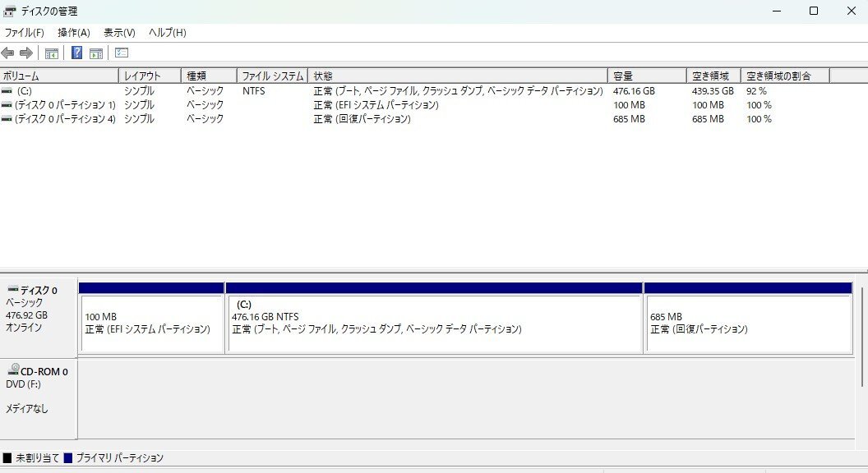This screenshot has width=868, height=473.
Task: Open the ファイル(F) menu
Action: pos(25,33)
